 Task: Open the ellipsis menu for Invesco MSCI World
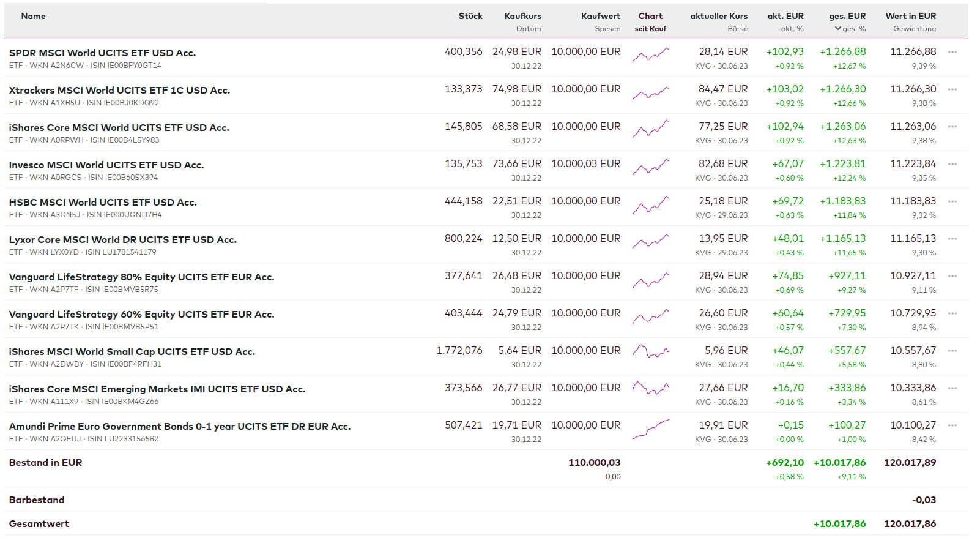[952, 164]
